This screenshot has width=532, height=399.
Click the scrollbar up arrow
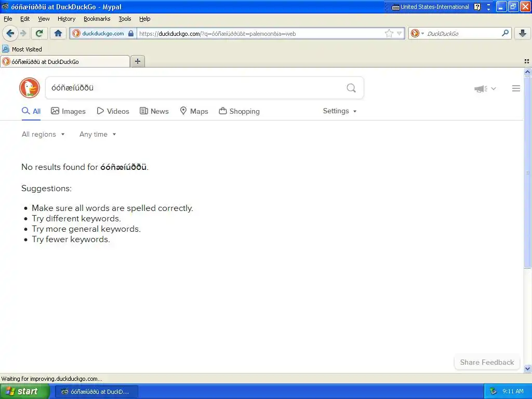click(527, 72)
